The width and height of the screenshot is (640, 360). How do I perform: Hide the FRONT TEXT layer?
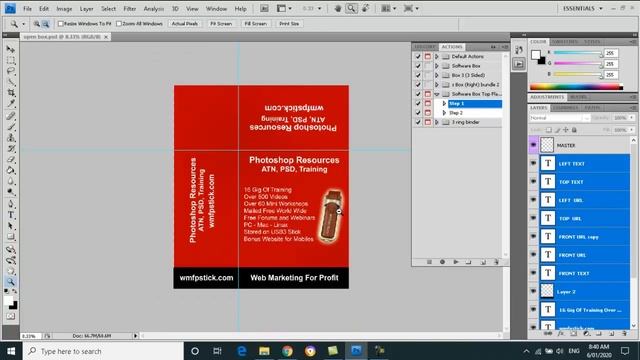tap(533, 273)
